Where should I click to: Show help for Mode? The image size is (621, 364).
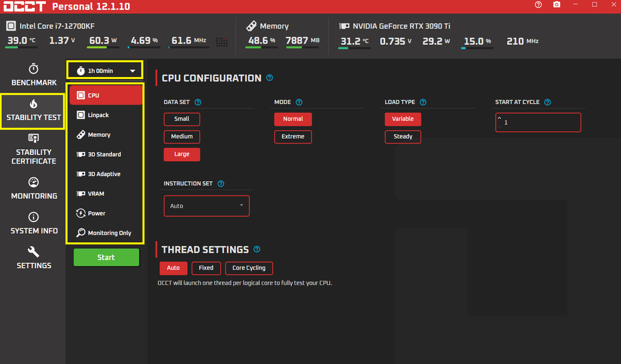click(299, 102)
